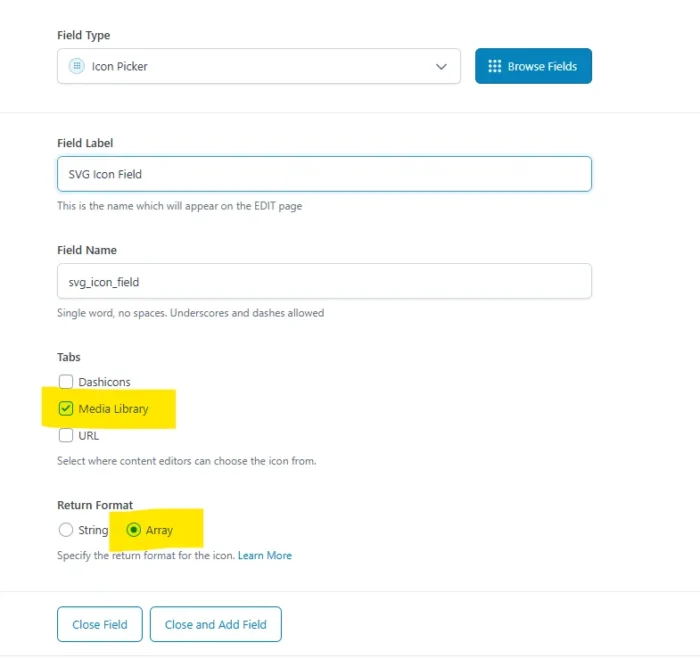This screenshot has height=659, width=700.
Task: Choose the Array return format radio
Action: pos(134,530)
